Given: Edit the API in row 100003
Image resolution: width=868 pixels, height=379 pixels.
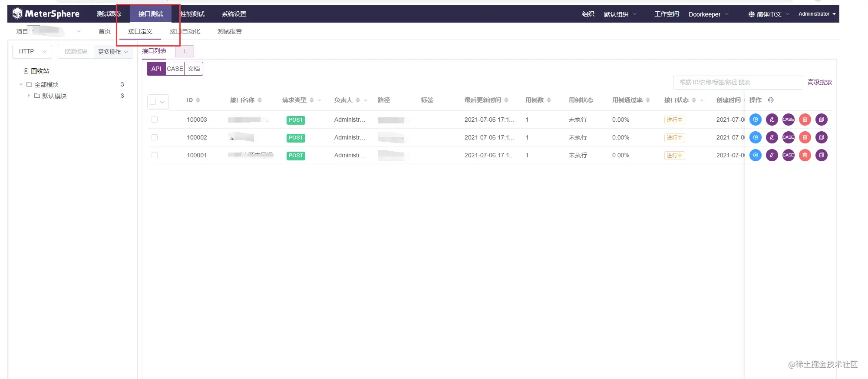Looking at the screenshot, I should pyautogui.click(x=772, y=120).
